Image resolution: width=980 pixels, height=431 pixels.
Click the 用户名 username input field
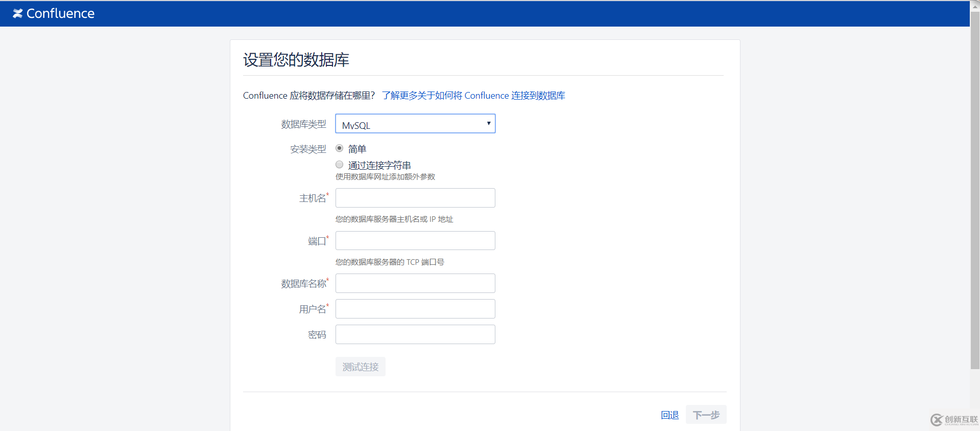pos(415,309)
